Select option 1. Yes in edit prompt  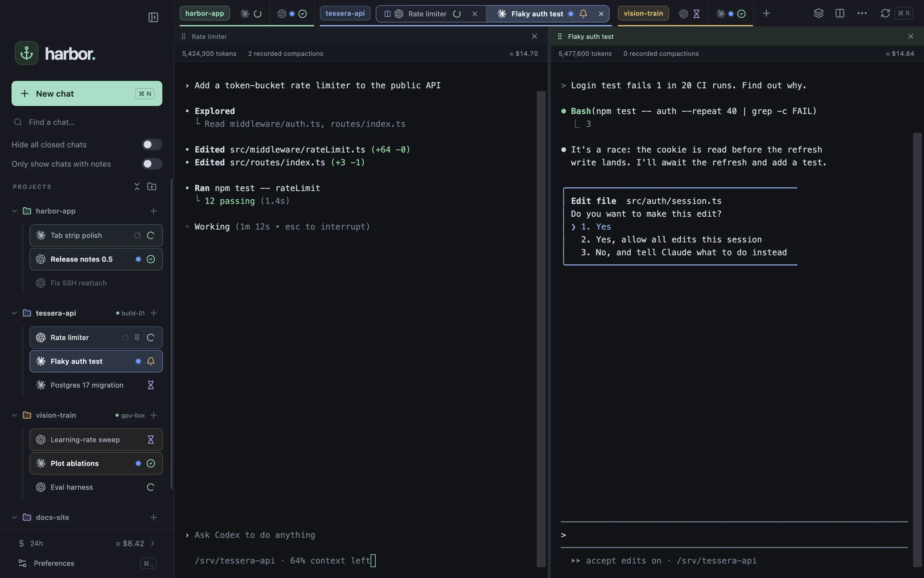(596, 227)
